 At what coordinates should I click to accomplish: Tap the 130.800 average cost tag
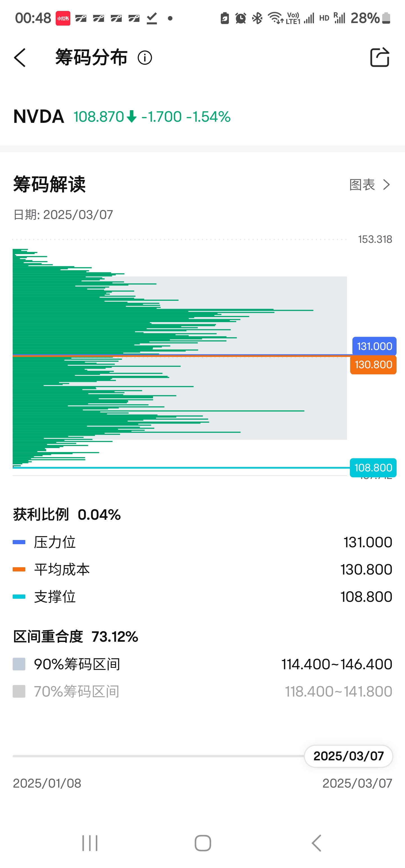pos(373,365)
